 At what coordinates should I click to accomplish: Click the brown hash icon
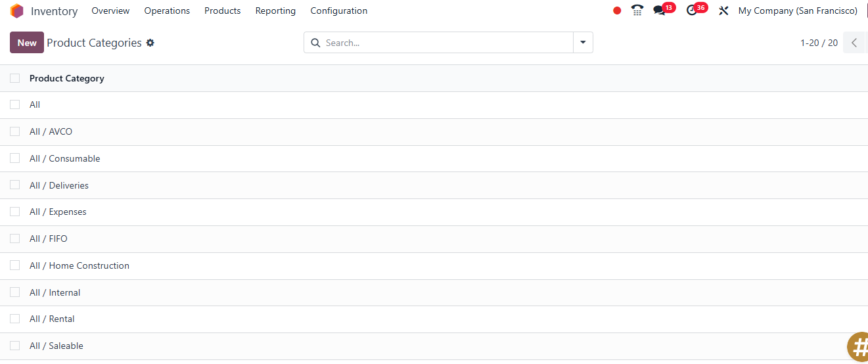858,347
